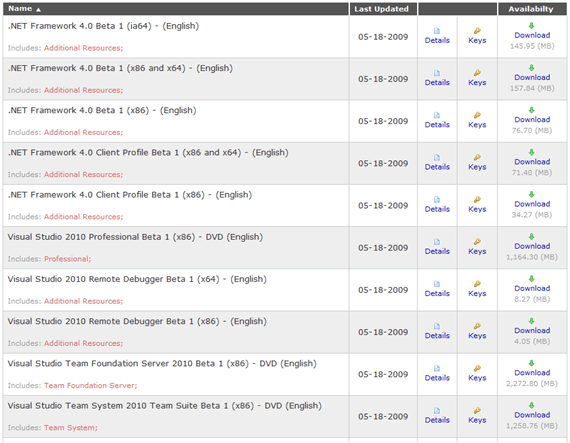Click the Team System includes link
Screen dimensions: 570x443
coord(71,427)
